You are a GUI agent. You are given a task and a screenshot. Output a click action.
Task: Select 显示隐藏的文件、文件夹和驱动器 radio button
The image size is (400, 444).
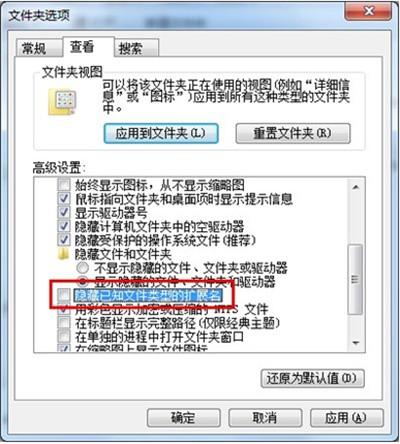tap(83, 282)
